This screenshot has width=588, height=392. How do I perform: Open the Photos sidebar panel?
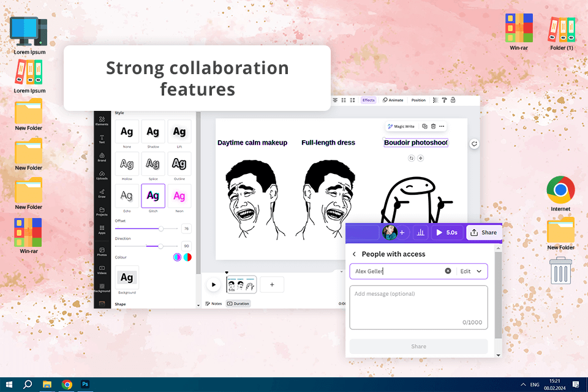102,251
